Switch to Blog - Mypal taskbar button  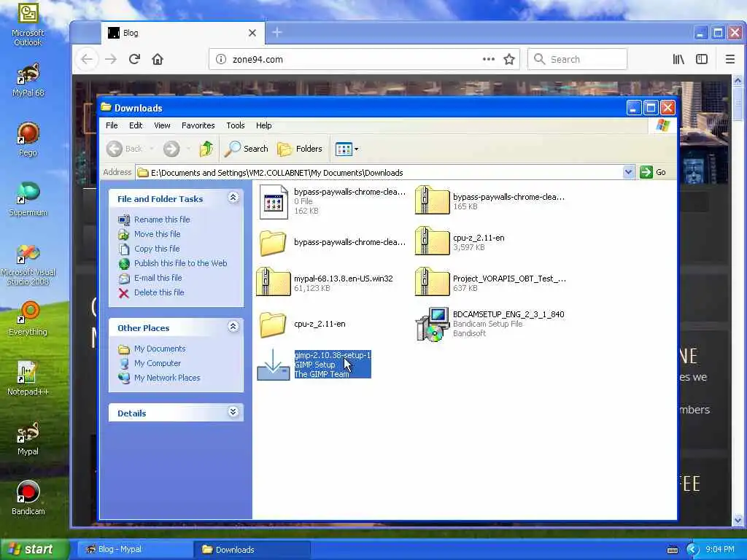pos(135,550)
